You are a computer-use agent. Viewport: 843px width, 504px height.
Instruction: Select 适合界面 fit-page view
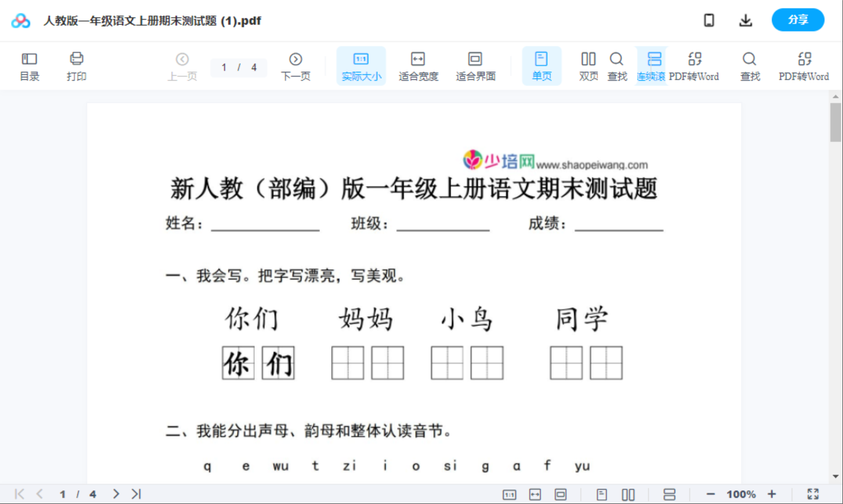pyautogui.click(x=475, y=65)
